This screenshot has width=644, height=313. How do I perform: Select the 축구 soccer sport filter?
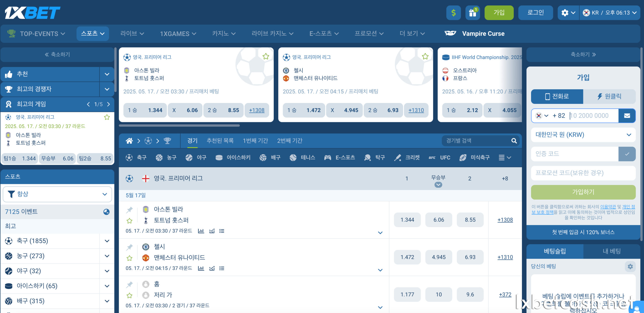tap(136, 158)
